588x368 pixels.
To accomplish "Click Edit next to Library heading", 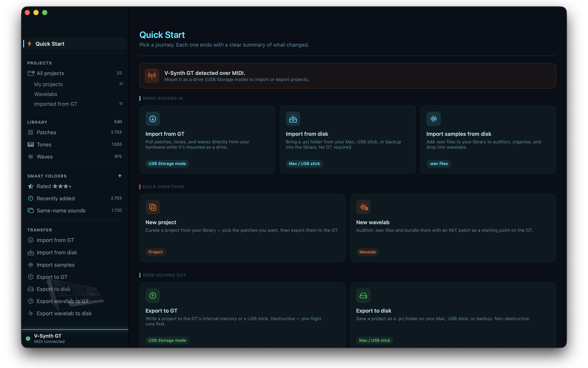I will [118, 122].
